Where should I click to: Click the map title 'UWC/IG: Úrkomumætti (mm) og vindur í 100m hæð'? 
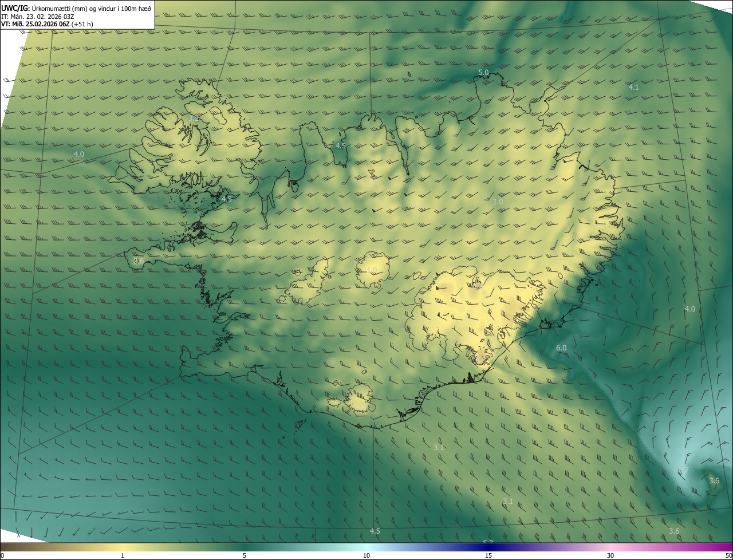76,8
